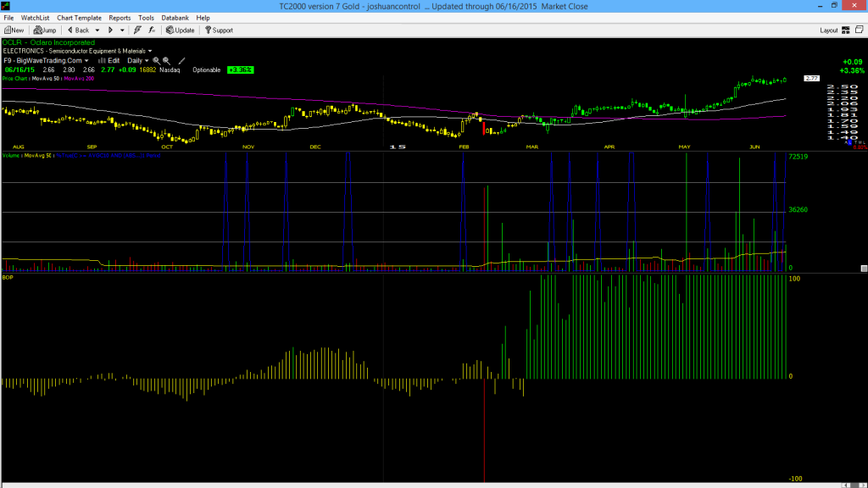Click the second magnifier zoom icon

click(x=166, y=60)
